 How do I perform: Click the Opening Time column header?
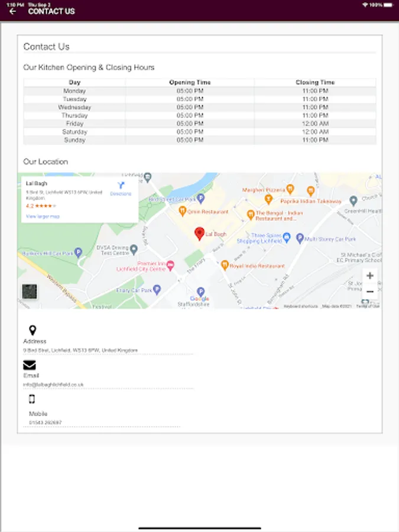point(190,82)
